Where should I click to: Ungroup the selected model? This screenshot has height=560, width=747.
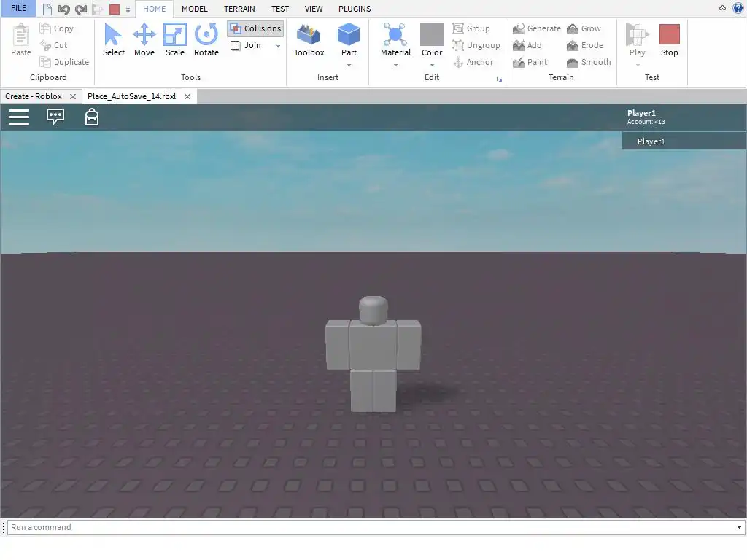pos(476,45)
